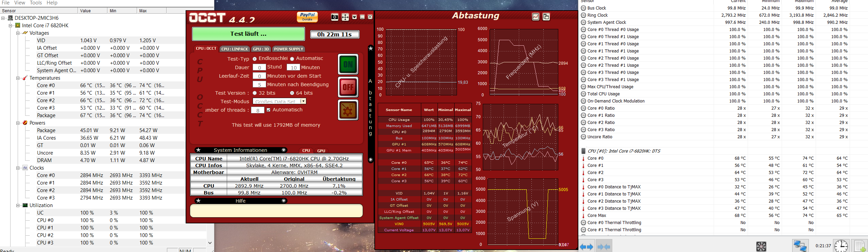This screenshot has height=252, width=868.
Task: Click the PayPal Donate button
Action: point(307,17)
